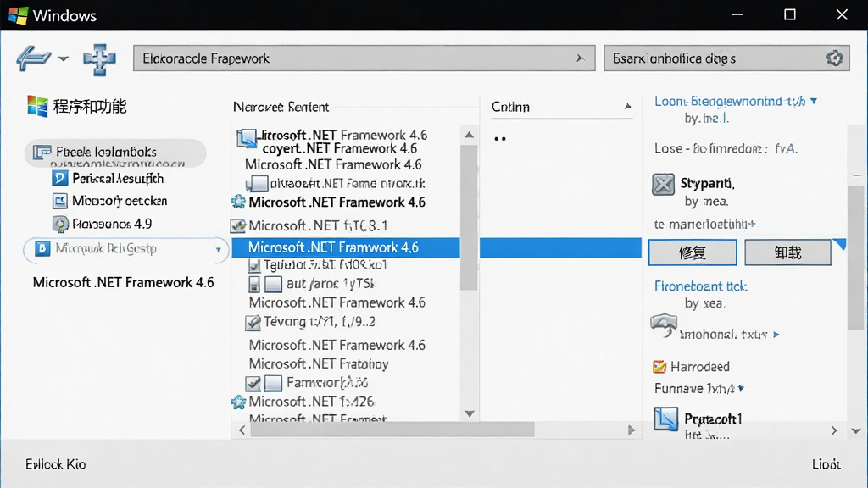Click horizontal scrollbar right arrow
Viewport: 868px width, 488px height.
631,430
